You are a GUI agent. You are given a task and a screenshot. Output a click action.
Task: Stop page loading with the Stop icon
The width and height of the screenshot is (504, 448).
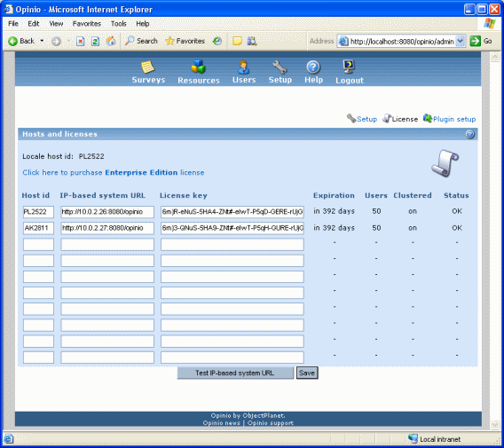tap(81, 41)
